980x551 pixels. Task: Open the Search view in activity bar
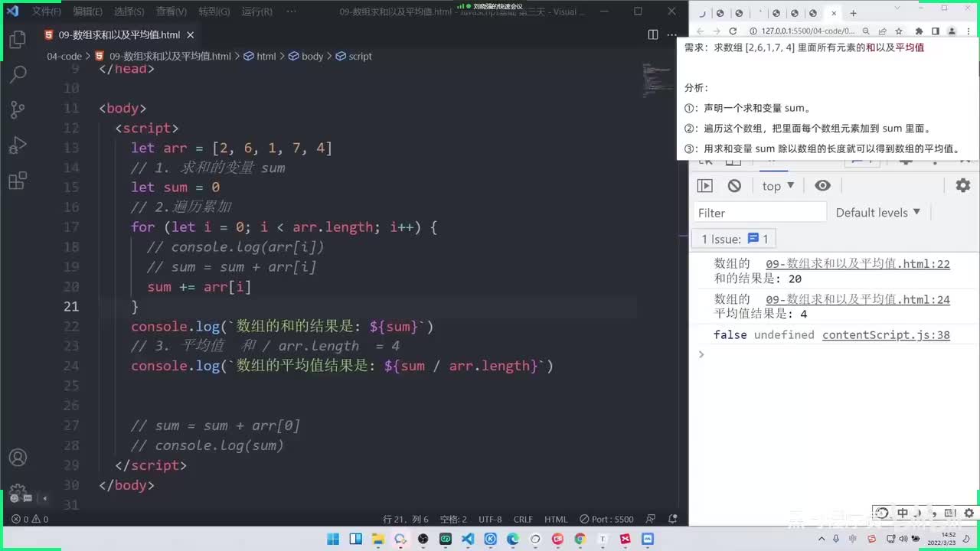tap(17, 74)
